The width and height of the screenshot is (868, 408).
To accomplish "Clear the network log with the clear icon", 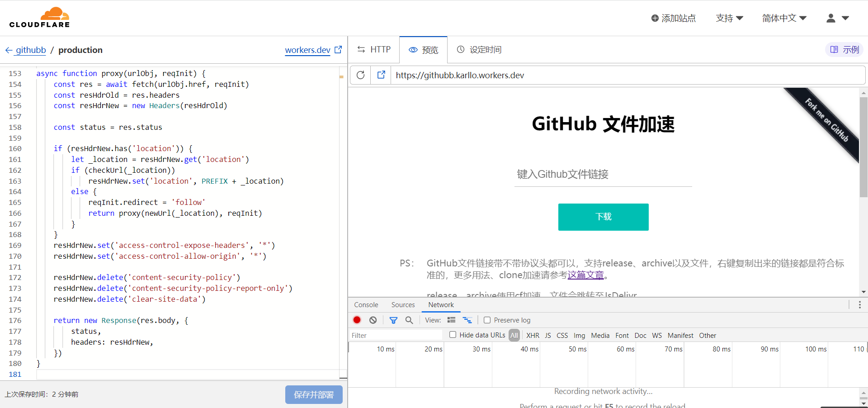I will pos(373,320).
